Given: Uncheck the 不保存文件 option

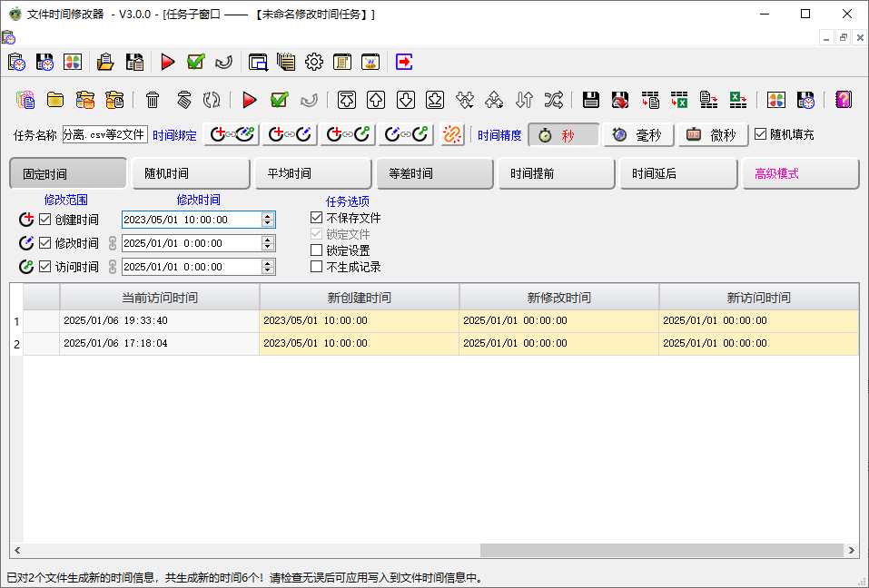Looking at the screenshot, I should [x=316, y=218].
